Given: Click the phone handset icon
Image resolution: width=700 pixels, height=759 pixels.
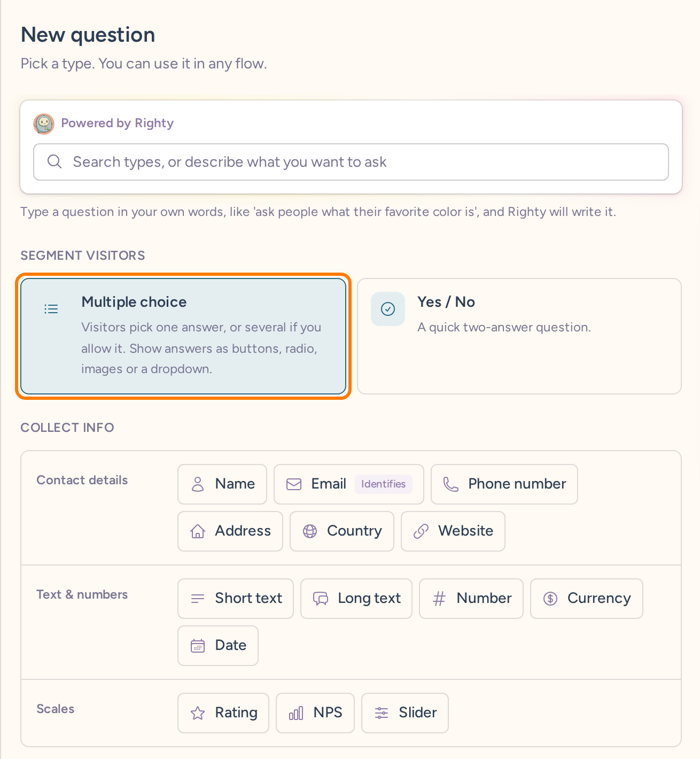Looking at the screenshot, I should (x=451, y=484).
